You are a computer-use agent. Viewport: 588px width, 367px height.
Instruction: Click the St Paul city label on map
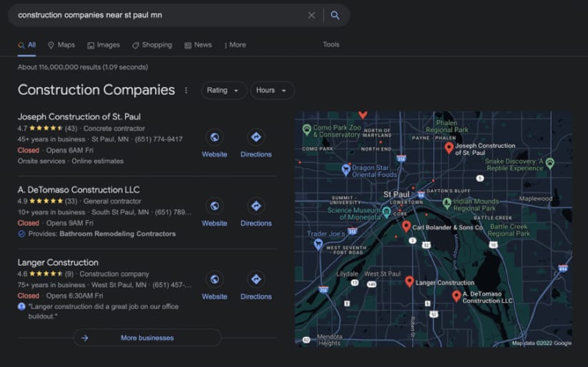coord(396,194)
